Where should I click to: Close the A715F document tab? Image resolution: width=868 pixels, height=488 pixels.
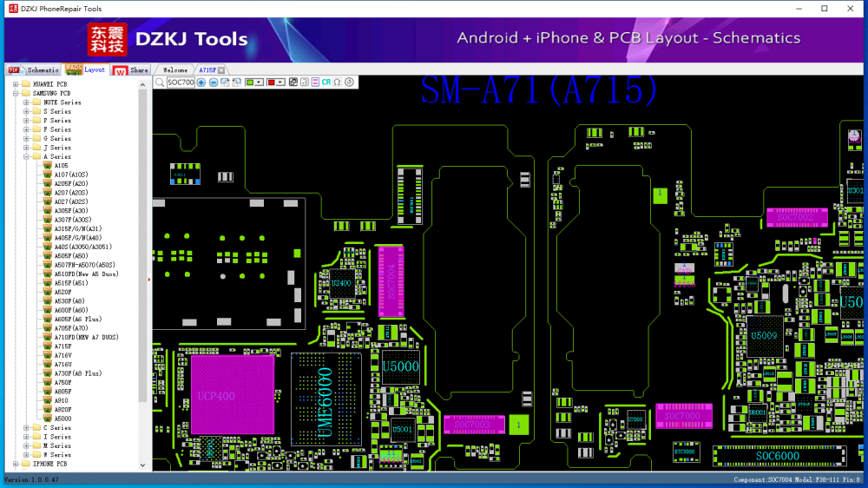point(221,69)
